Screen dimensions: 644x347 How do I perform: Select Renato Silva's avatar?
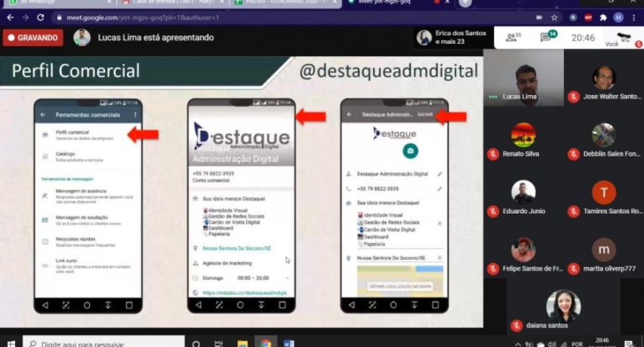pos(523,135)
